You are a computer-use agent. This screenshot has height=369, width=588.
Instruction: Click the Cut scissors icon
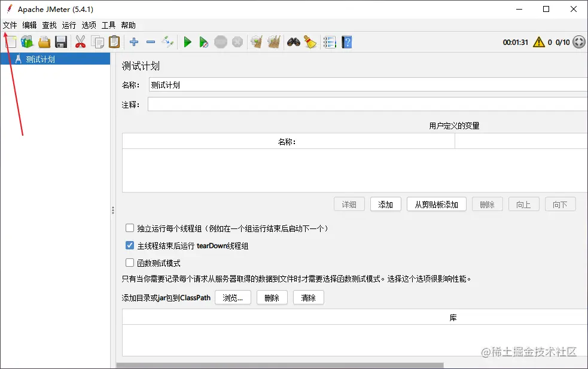coord(80,42)
